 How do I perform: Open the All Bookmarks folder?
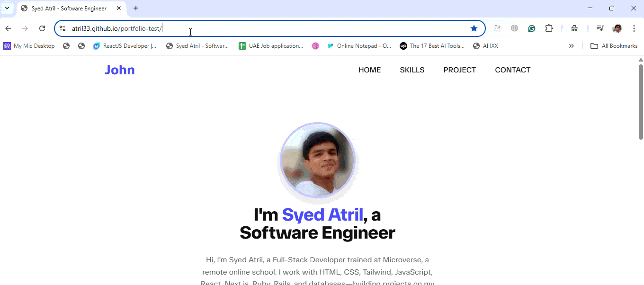point(614,46)
